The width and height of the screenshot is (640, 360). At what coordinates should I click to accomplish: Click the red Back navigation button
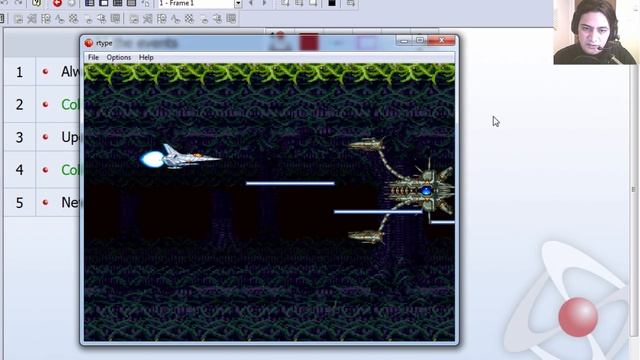coord(57,3)
